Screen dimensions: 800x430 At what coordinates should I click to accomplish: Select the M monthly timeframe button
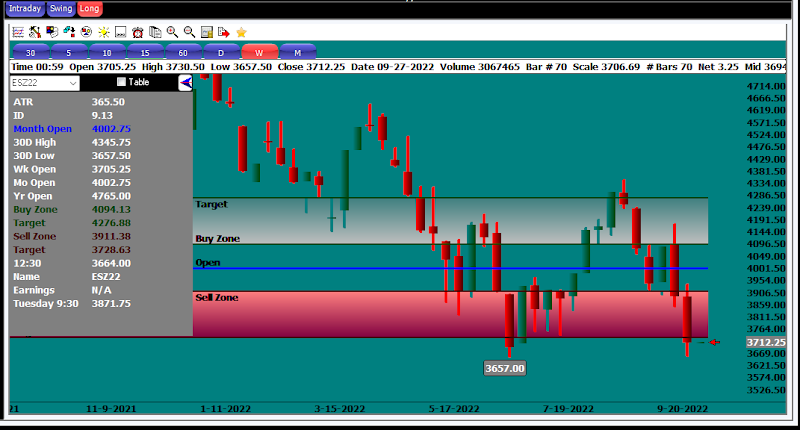point(297,51)
